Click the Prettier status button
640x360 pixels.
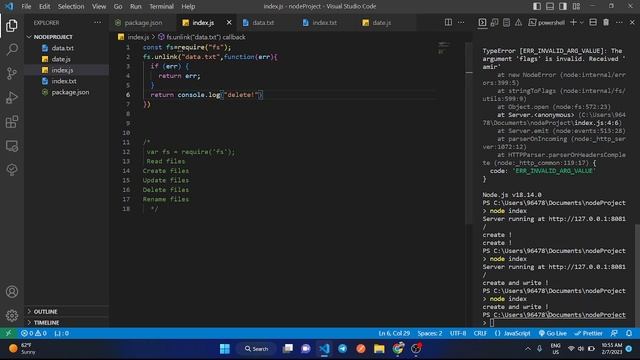[588, 333]
